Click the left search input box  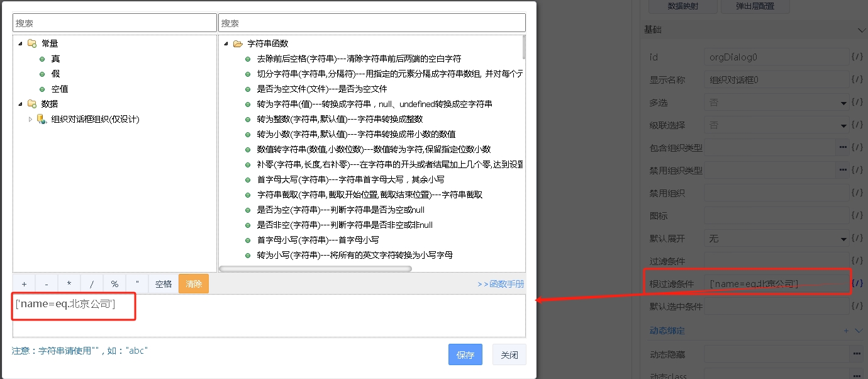[114, 23]
